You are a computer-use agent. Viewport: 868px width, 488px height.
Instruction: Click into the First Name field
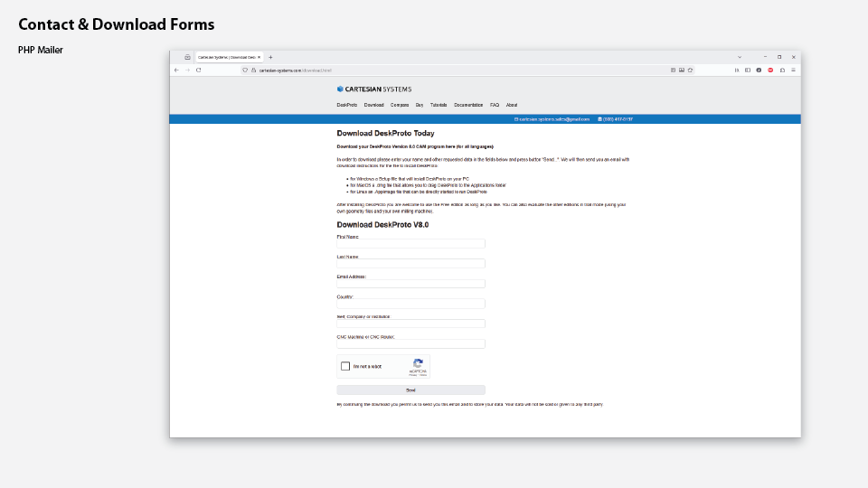coord(410,244)
